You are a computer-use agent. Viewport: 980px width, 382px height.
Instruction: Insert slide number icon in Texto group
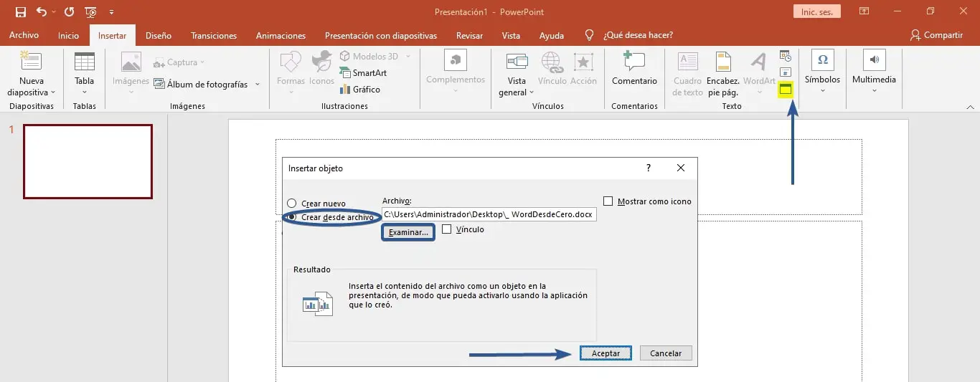coord(785,72)
